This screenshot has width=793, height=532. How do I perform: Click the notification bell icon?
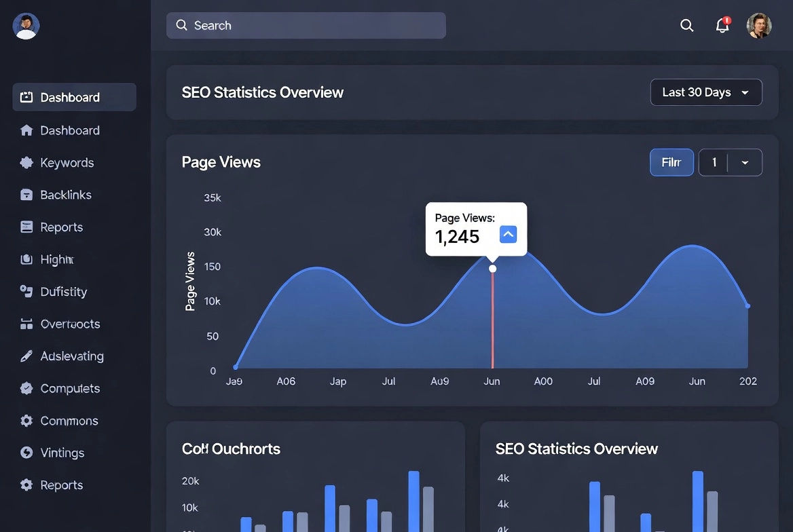pyautogui.click(x=722, y=26)
